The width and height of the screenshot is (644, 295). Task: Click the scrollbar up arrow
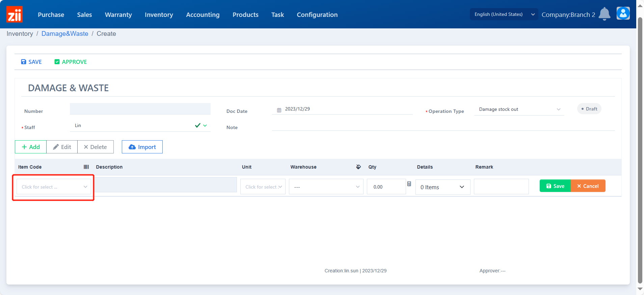point(640,6)
